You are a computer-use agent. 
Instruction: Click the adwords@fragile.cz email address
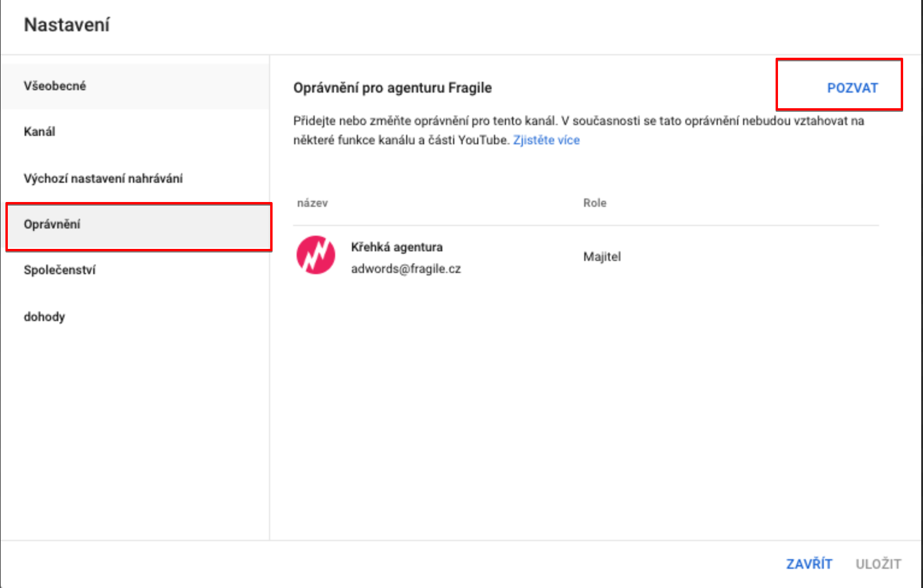click(406, 269)
